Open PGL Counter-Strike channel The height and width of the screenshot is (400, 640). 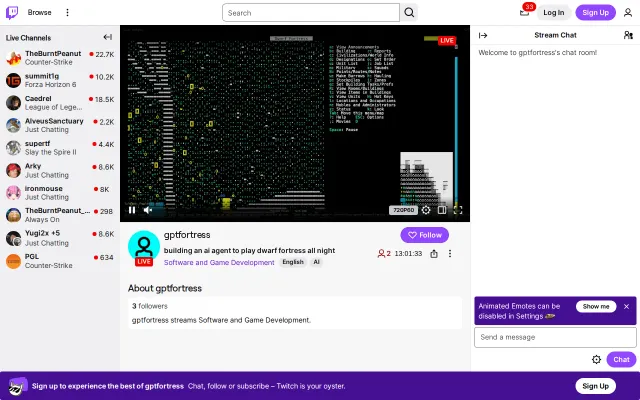60,261
